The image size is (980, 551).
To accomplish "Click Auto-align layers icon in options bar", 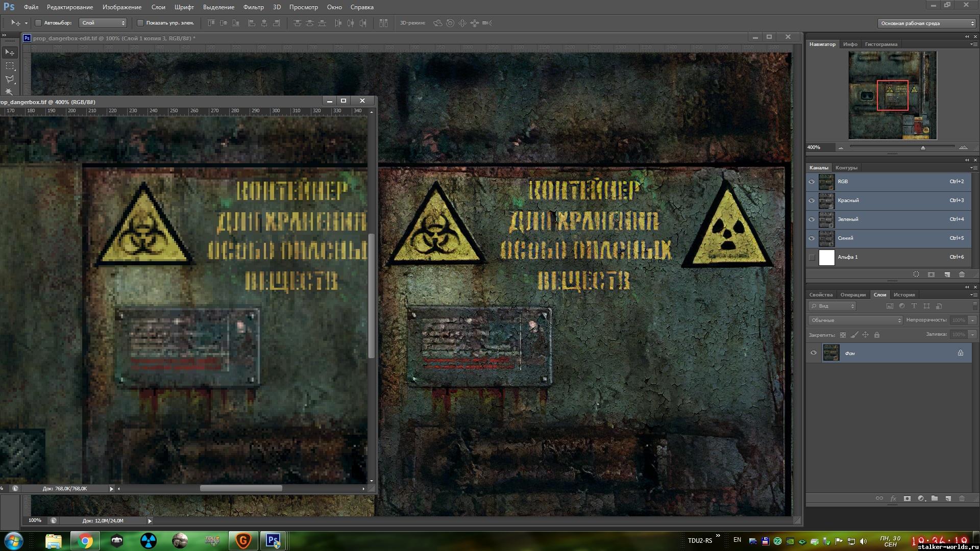I will coord(383,23).
